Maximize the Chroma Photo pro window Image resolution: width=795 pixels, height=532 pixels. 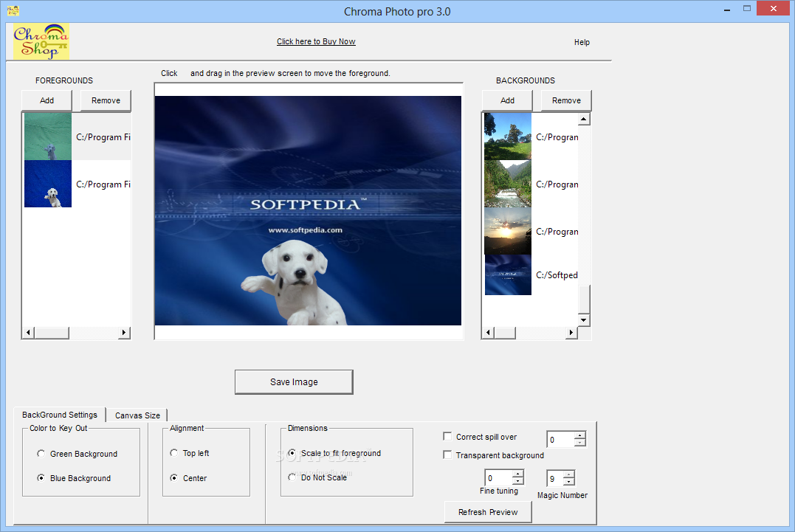click(x=747, y=9)
